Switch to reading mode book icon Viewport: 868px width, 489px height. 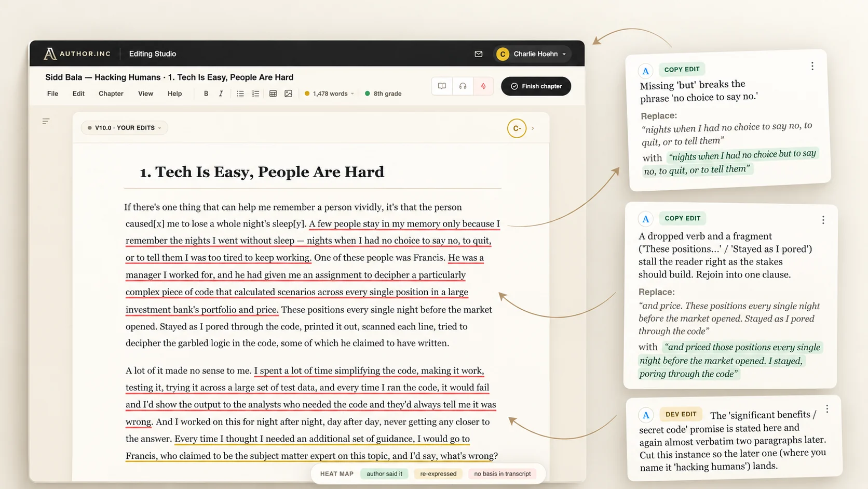(x=442, y=86)
